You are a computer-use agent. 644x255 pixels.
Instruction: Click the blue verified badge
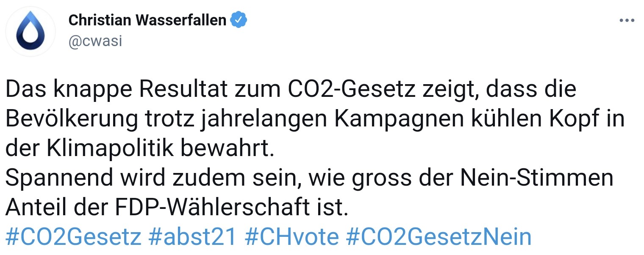point(239,19)
